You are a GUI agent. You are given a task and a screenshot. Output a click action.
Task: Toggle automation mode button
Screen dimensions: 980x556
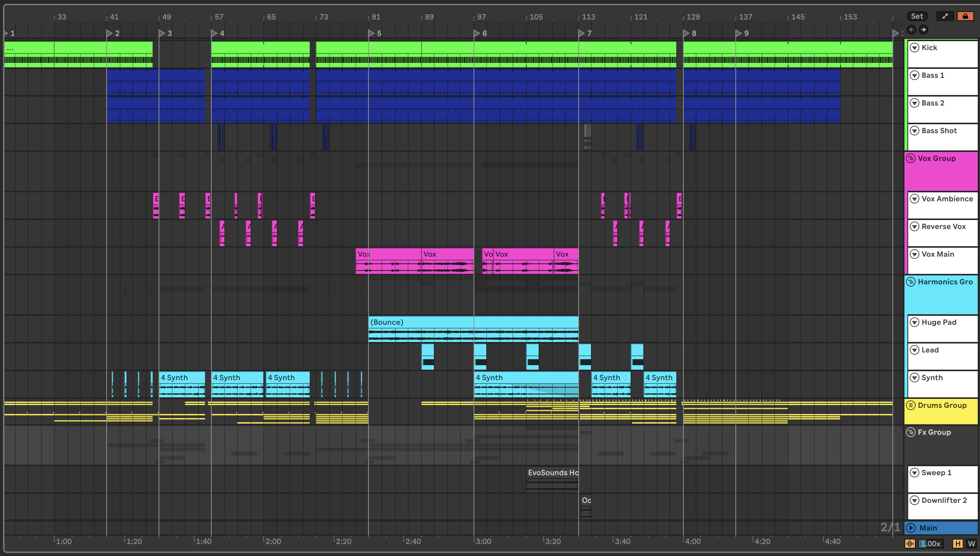click(945, 16)
